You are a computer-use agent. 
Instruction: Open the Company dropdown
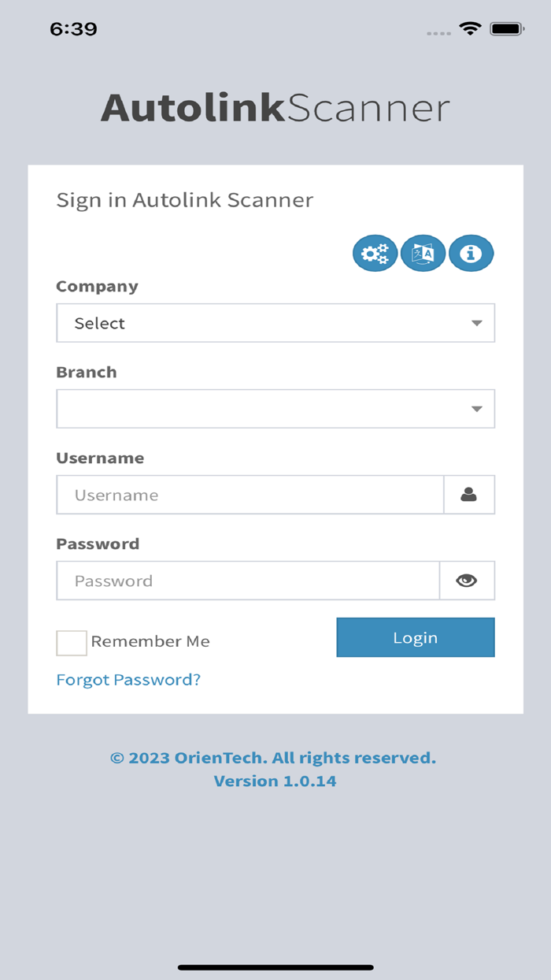coord(275,323)
